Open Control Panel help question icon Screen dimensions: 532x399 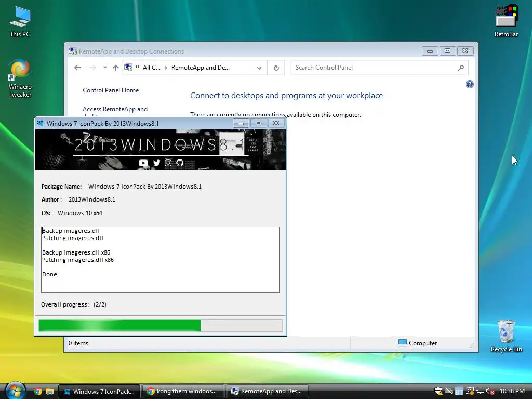(x=469, y=84)
